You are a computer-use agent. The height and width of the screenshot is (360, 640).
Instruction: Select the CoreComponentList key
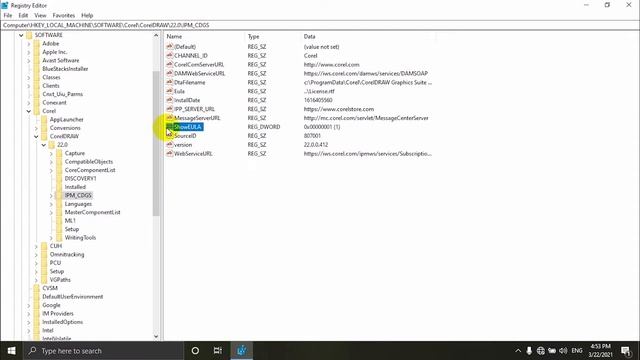(90, 170)
